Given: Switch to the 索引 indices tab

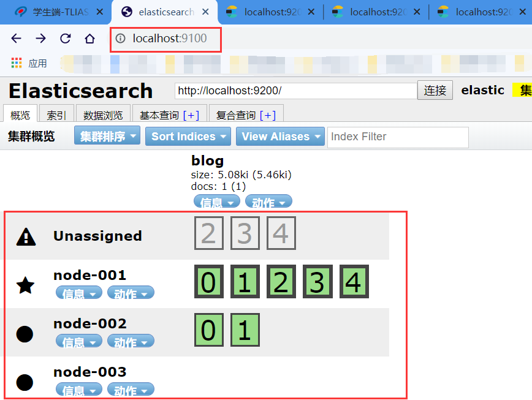Looking at the screenshot, I should 56,115.
